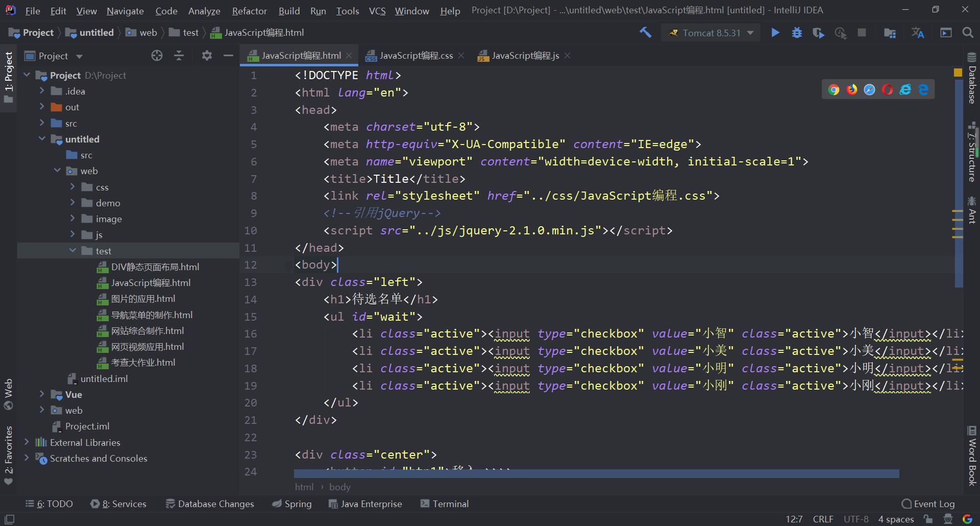Viewport: 980px width, 526px height.
Task: Select untitled.iml file
Action: pyautogui.click(x=104, y=378)
